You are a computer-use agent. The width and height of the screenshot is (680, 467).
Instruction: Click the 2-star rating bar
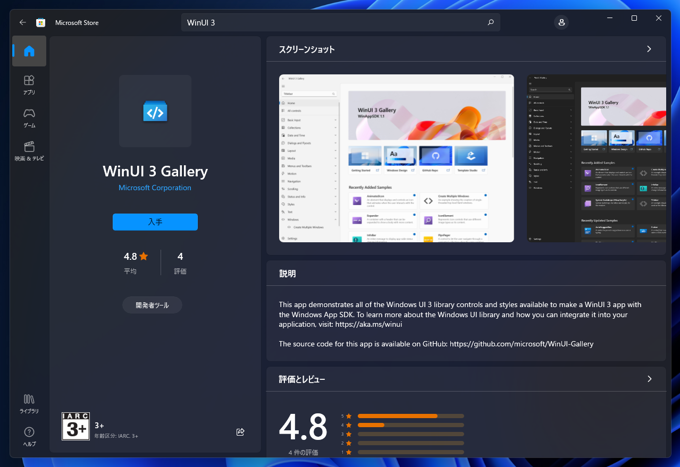411,443
